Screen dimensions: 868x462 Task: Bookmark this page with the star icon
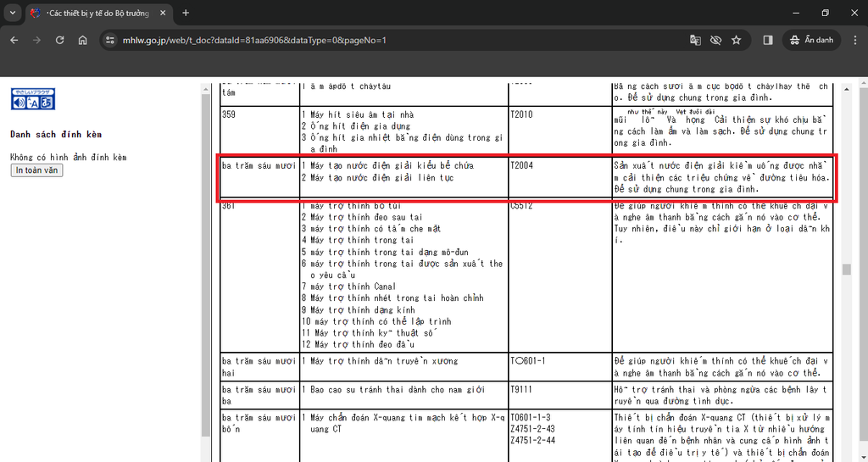[736, 40]
